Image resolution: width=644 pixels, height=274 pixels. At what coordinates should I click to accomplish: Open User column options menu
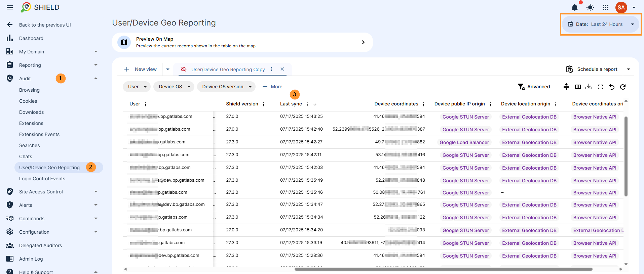click(x=145, y=104)
